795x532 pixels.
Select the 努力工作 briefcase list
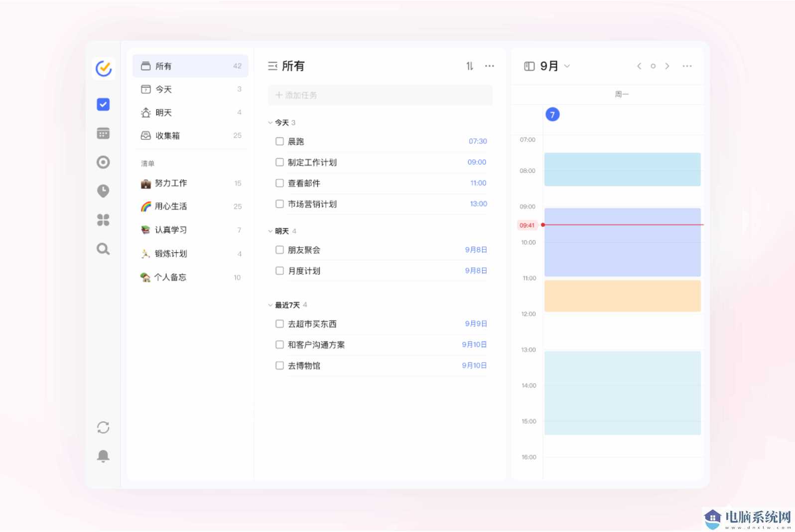tap(190, 183)
